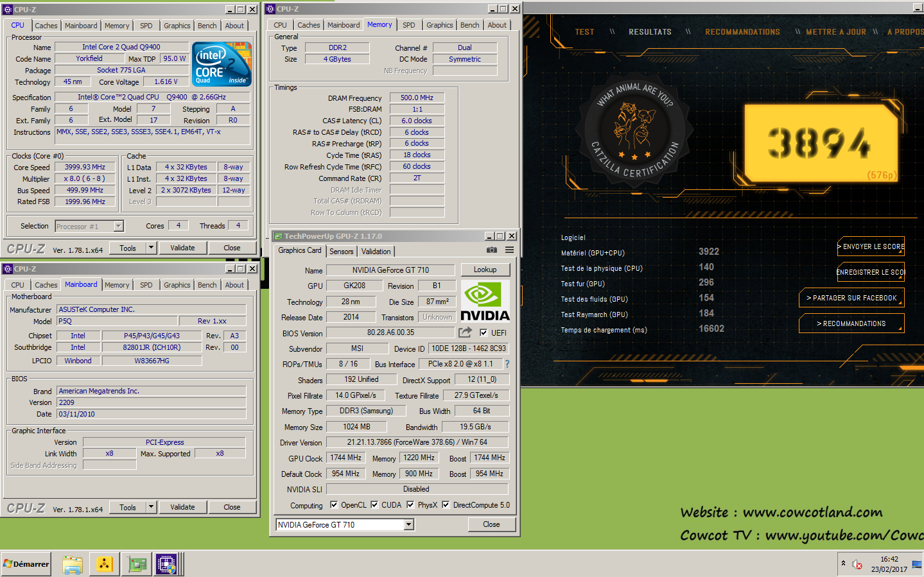Viewport: 924px width, 577px height.
Task: Click the GPU-Z Close button
Action: click(491, 524)
